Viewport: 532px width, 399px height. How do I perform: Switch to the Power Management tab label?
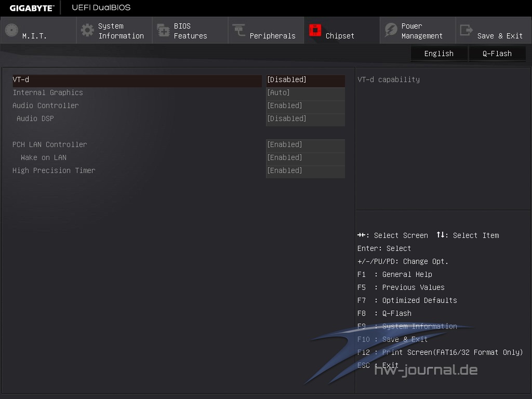421,31
